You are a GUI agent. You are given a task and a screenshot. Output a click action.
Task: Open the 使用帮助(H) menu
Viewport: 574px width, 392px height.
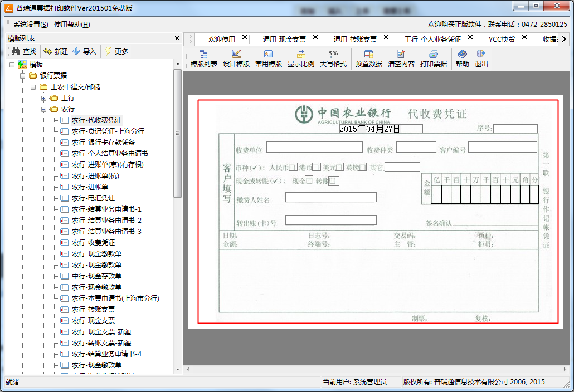72,24
